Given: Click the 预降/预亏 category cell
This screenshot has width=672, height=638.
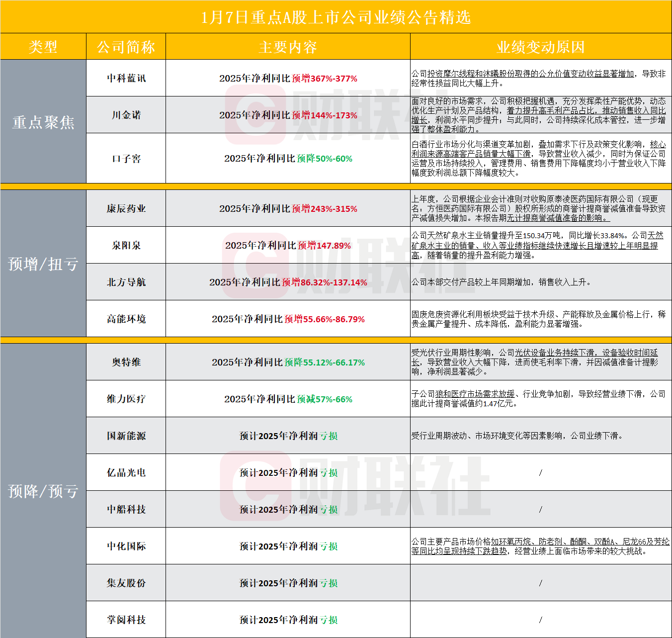Looking at the screenshot, I should coord(43,491).
